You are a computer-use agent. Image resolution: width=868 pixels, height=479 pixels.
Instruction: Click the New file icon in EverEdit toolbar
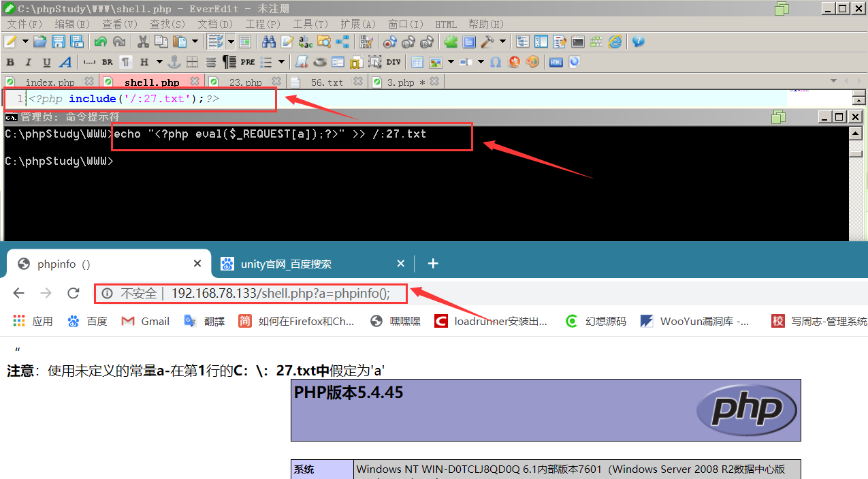10,42
